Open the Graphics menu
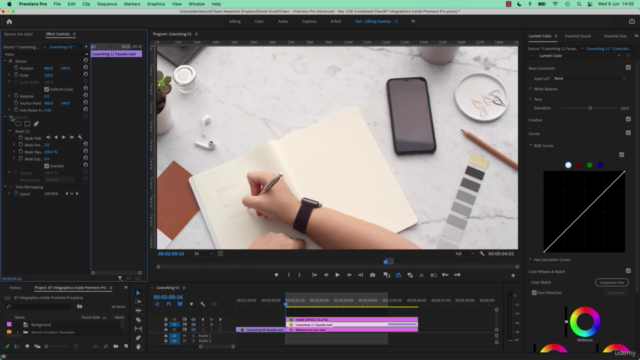The height and width of the screenshot is (360, 640). click(156, 4)
